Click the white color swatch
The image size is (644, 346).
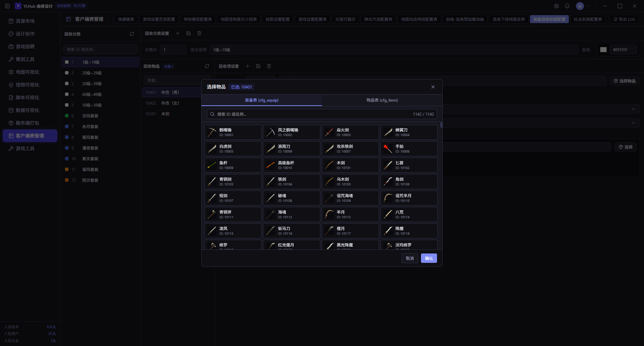click(x=603, y=50)
